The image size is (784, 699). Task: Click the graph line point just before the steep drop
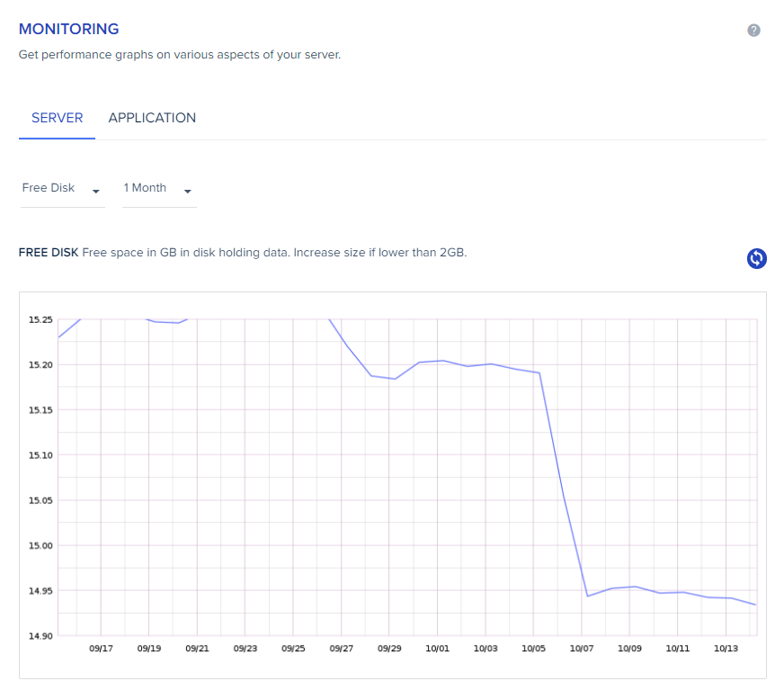pyautogui.click(x=539, y=372)
